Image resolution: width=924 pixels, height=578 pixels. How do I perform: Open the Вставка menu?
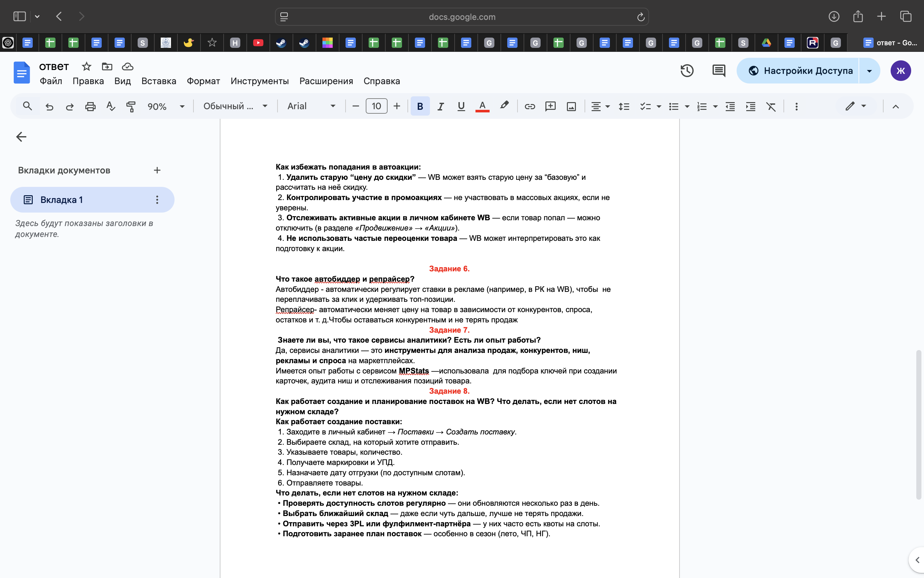click(159, 81)
